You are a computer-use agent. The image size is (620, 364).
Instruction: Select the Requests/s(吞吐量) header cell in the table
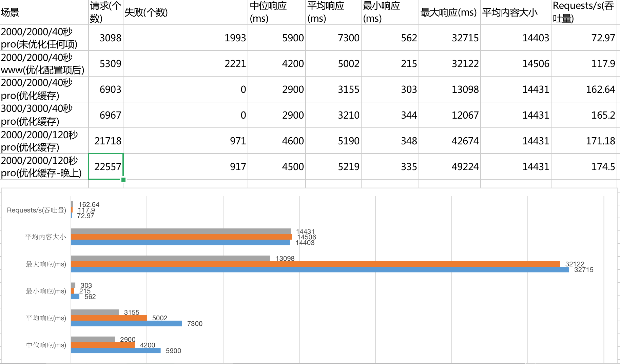583,13
